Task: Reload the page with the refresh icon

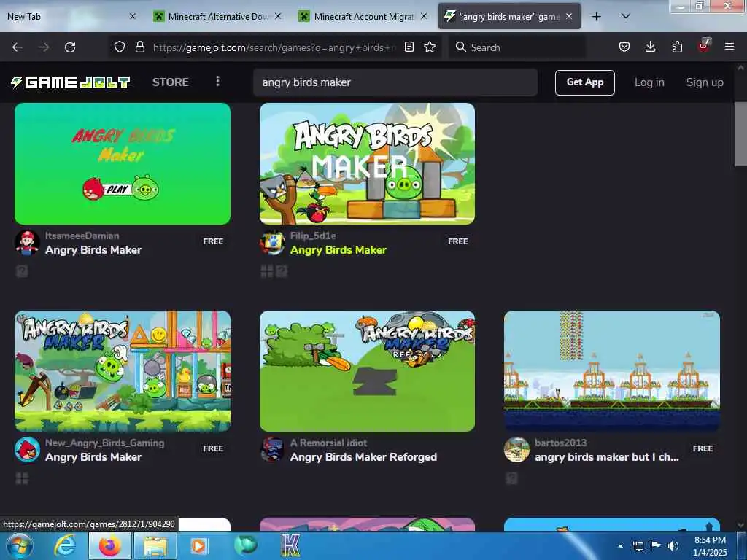Action: pyautogui.click(x=70, y=47)
